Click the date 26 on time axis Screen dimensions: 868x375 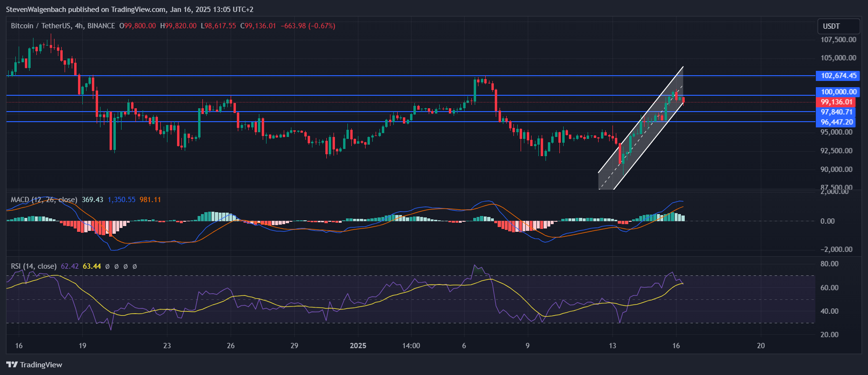click(231, 346)
